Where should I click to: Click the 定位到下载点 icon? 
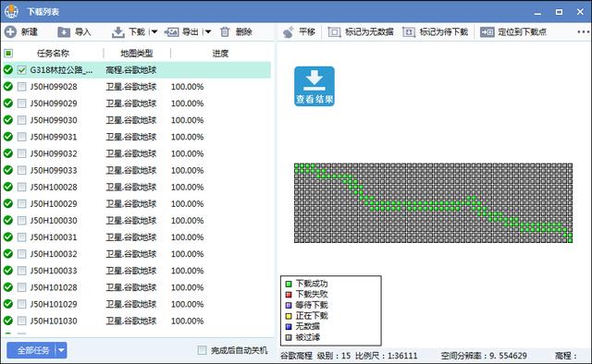click(x=487, y=32)
